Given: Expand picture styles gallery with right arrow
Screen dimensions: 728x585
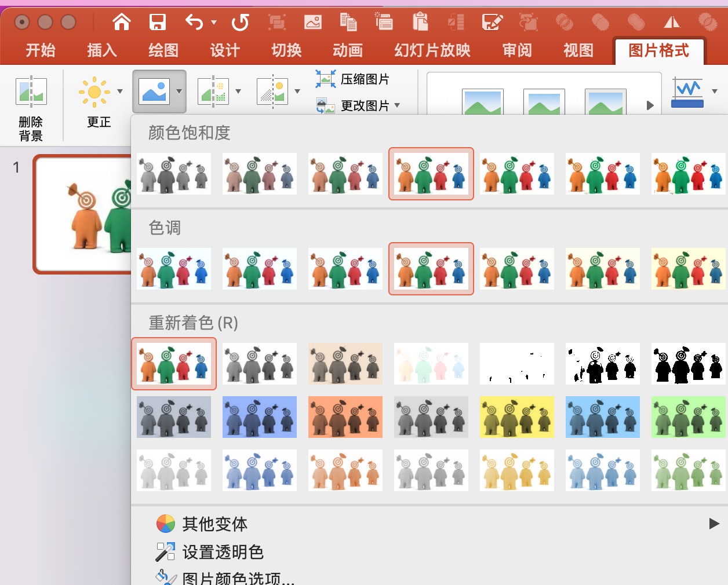Looking at the screenshot, I should pyautogui.click(x=650, y=105).
